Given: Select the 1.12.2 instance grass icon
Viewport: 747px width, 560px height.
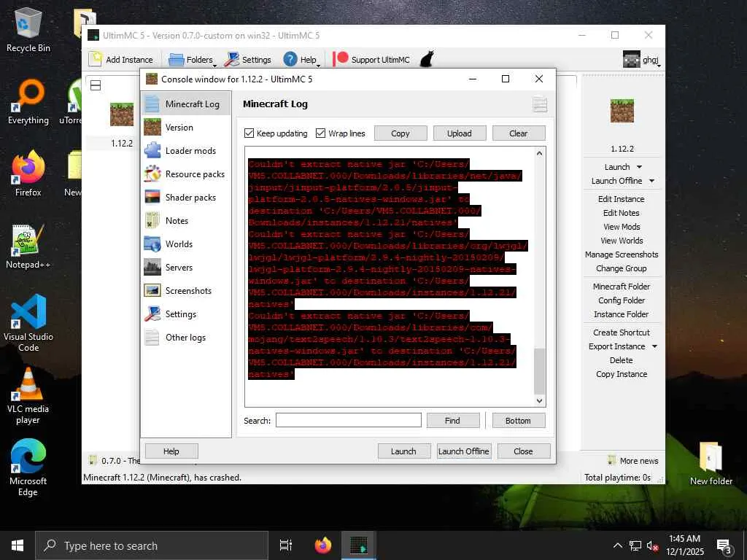Looking at the screenshot, I should point(122,114).
